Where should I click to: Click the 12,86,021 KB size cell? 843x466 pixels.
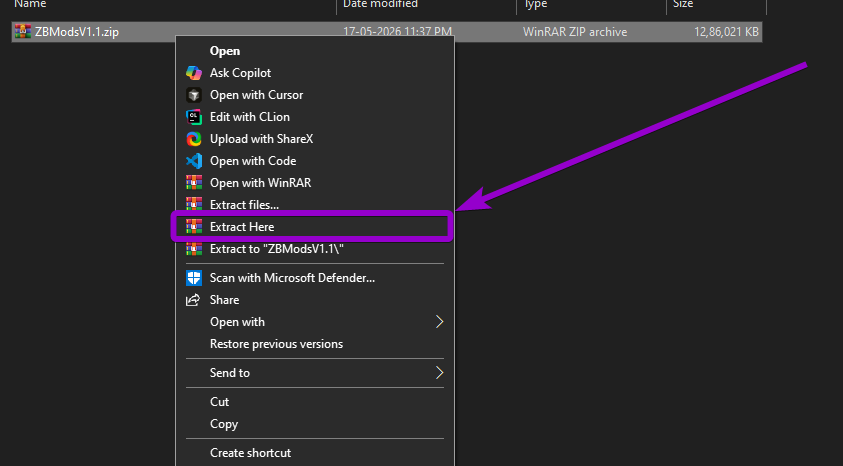click(726, 32)
